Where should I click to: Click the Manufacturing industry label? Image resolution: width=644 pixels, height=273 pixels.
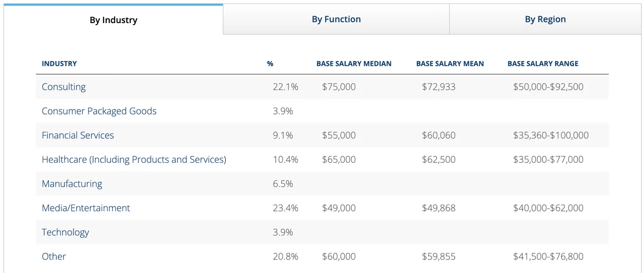(x=72, y=184)
